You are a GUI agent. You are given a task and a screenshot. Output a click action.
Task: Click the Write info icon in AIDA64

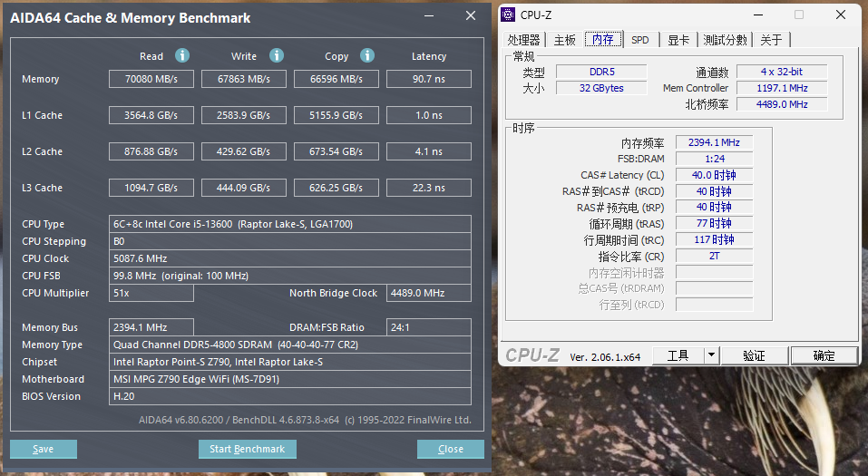(277, 55)
